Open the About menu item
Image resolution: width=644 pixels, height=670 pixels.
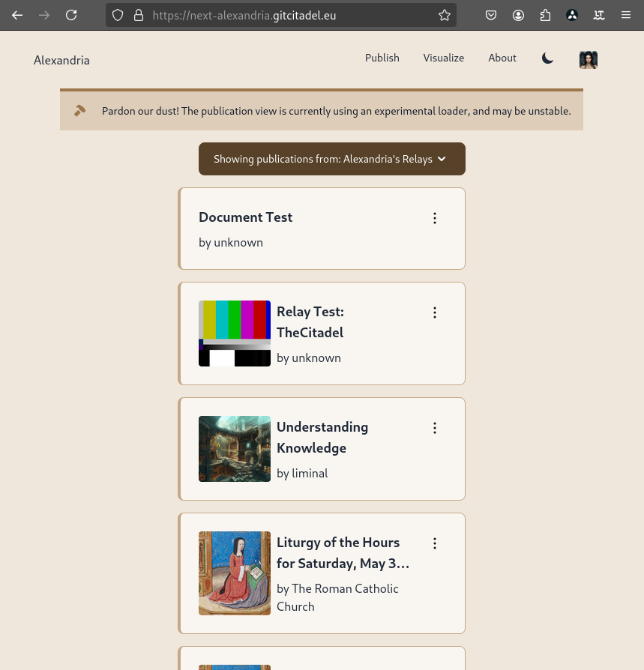(x=502, y=58)
